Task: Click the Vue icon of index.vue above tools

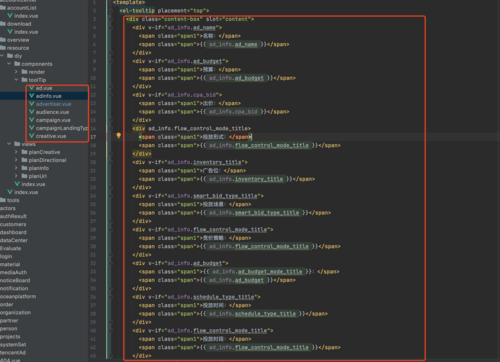Action: 10,192
